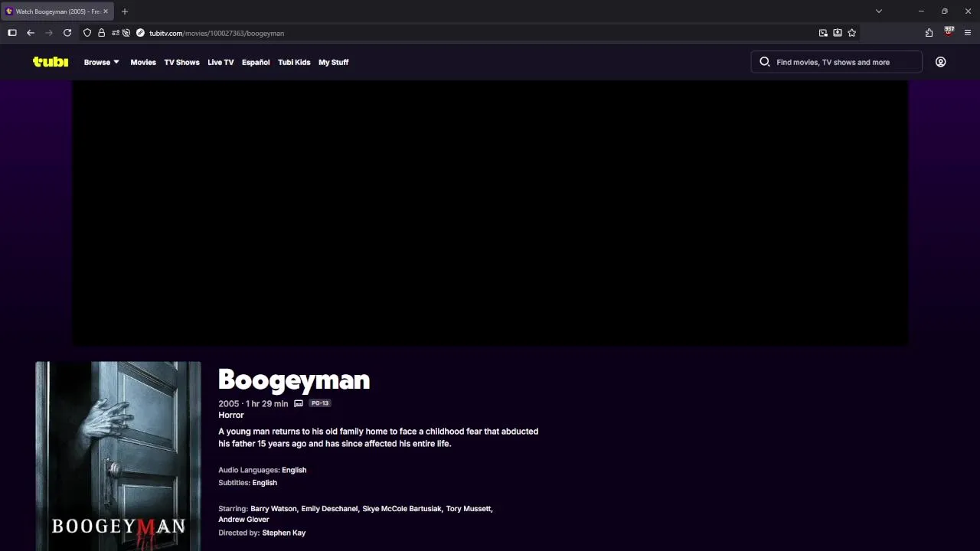Click the picture-in-picture icon in address bar
The image size is (980, 551).
click(823, 33)
